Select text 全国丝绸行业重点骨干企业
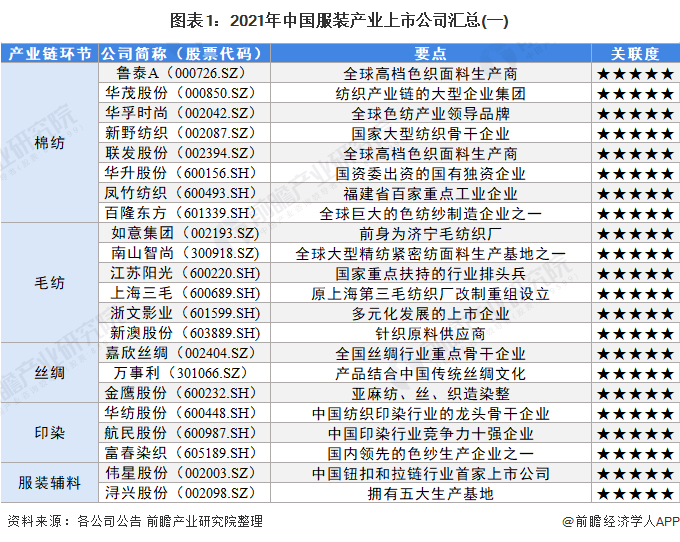Image resolution: width=680 pixels, height=542 pixels. [x=431, y=353]
